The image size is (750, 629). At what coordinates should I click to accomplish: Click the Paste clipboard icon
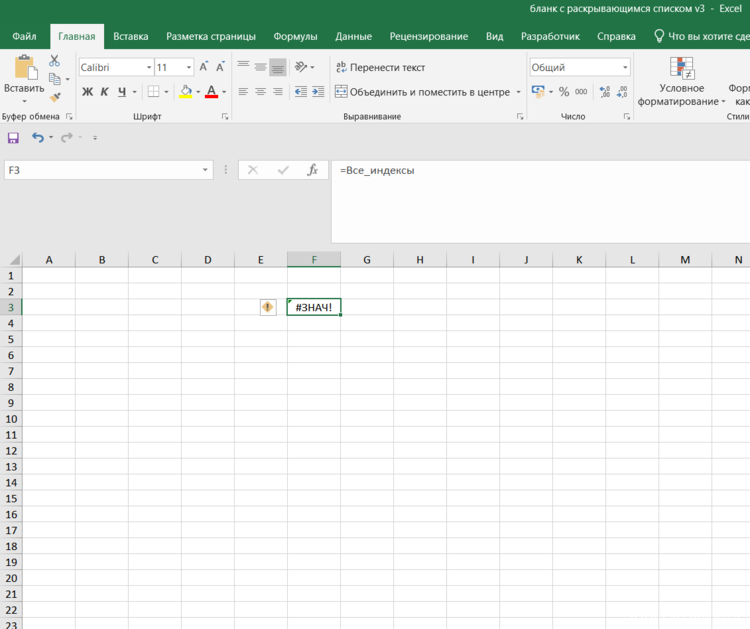click(25, 66)
